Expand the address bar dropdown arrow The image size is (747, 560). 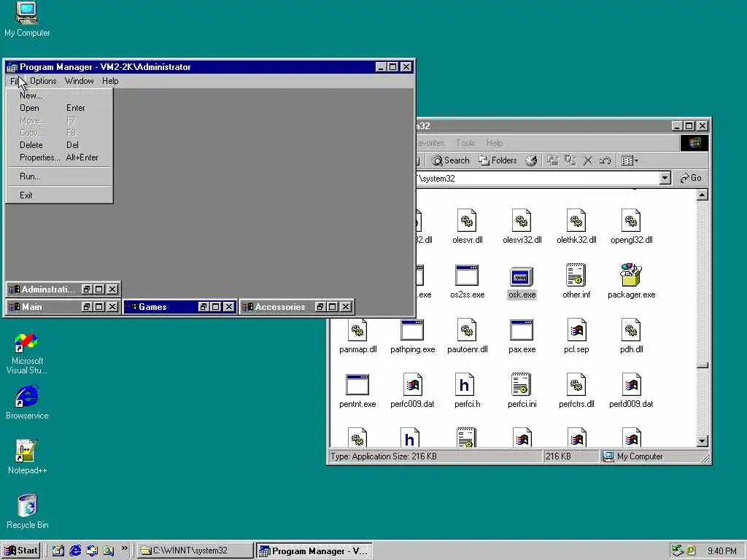(665, 178)
